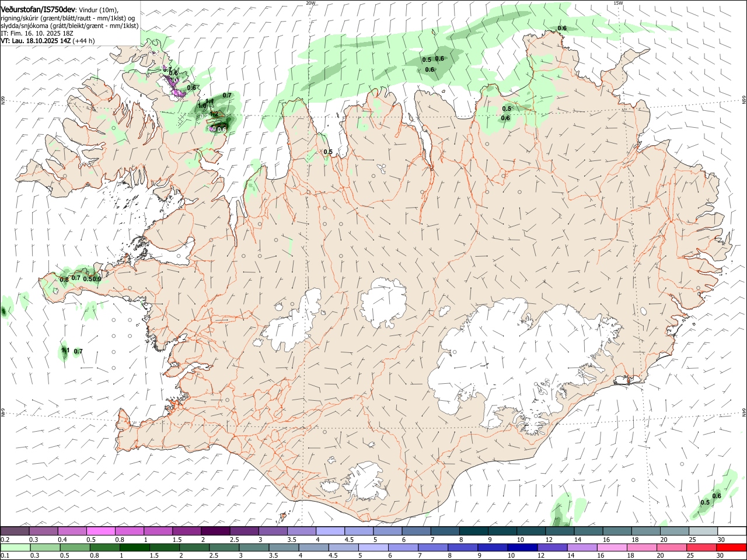Pick the darkest purple 2–2.5 swatch, top legend row
This screenshot has height=560, width=747.
pyautogui.click(x=215, y=531)
